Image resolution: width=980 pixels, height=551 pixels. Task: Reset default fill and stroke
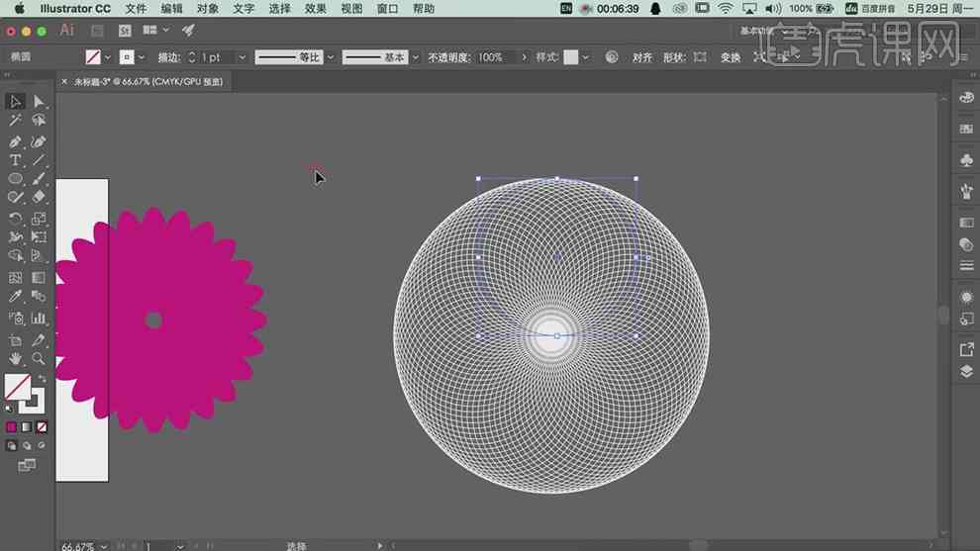click(9, 409)
